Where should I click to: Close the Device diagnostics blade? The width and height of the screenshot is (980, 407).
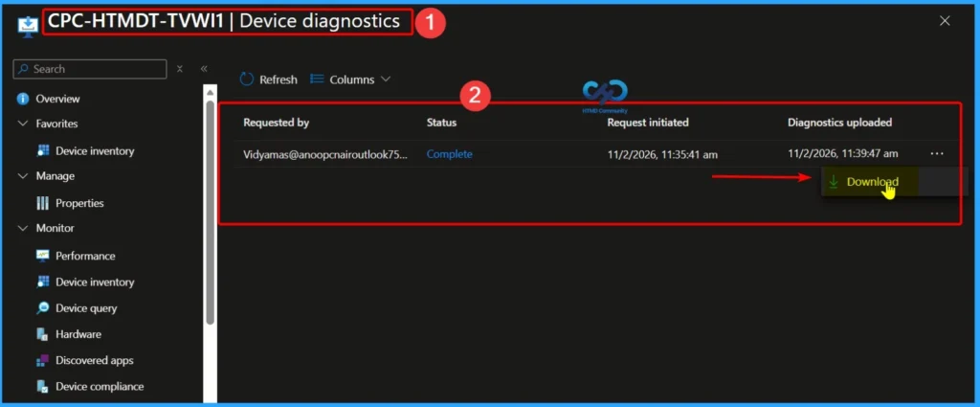click(945, 21)
